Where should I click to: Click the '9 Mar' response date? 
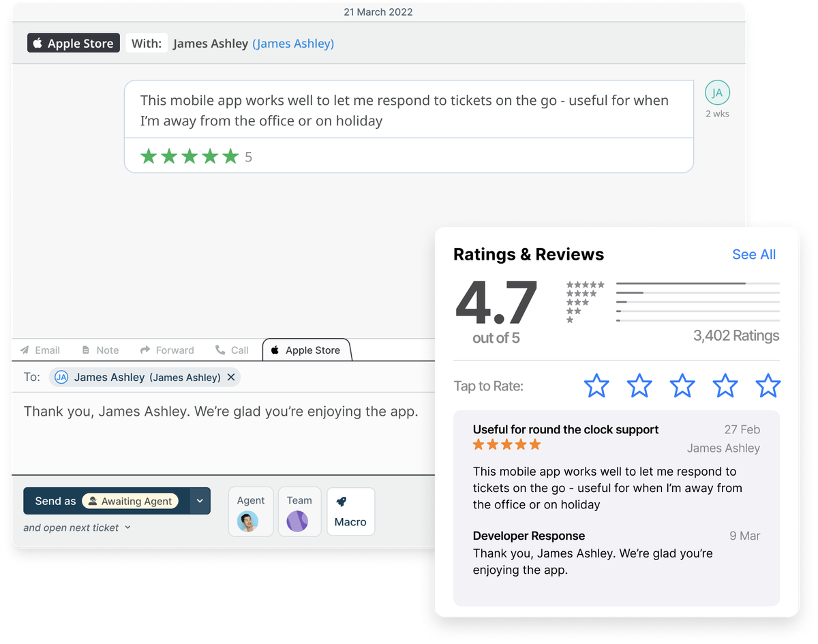pos(745,536)
